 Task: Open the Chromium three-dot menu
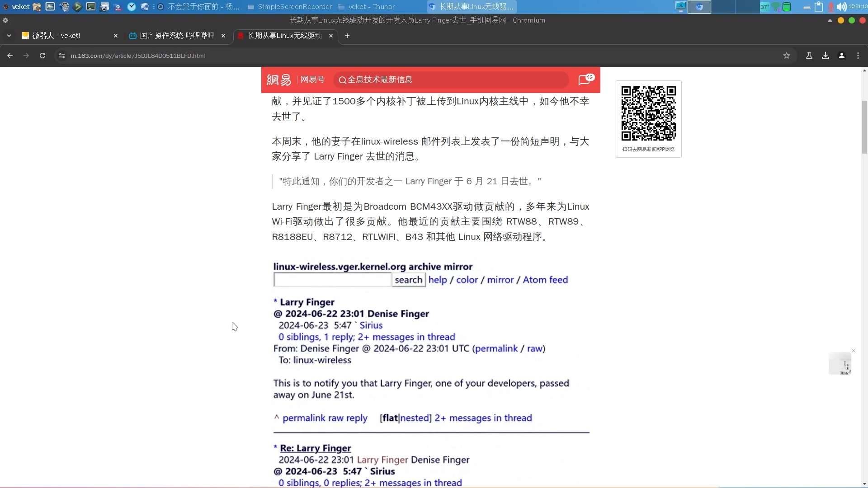pyautogui.click(x=858, y=56)
